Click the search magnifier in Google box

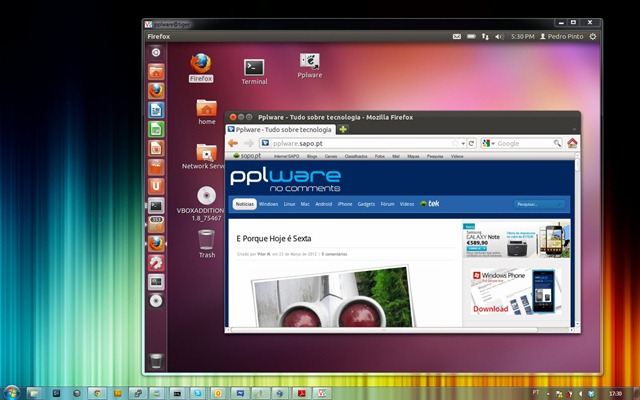point(557,143)
